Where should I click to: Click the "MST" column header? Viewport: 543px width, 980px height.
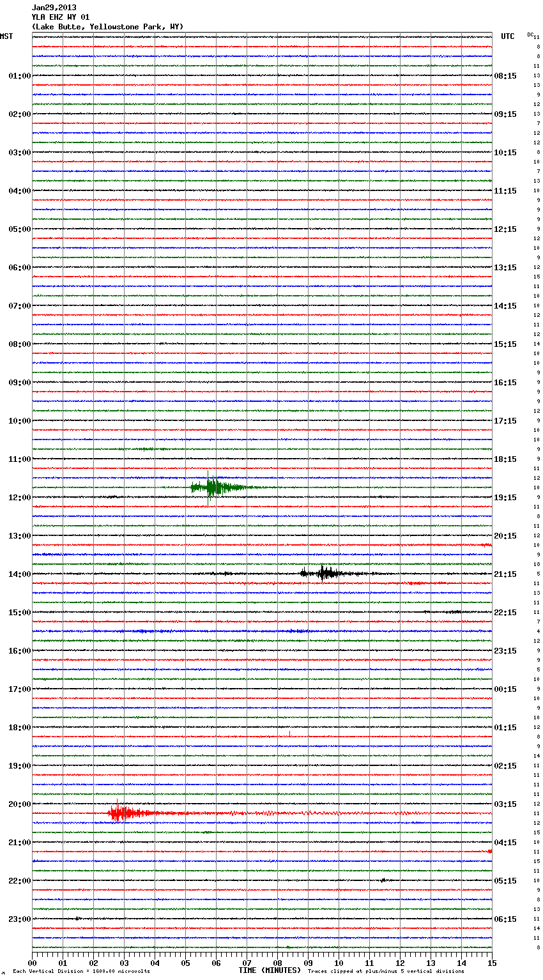6,36
